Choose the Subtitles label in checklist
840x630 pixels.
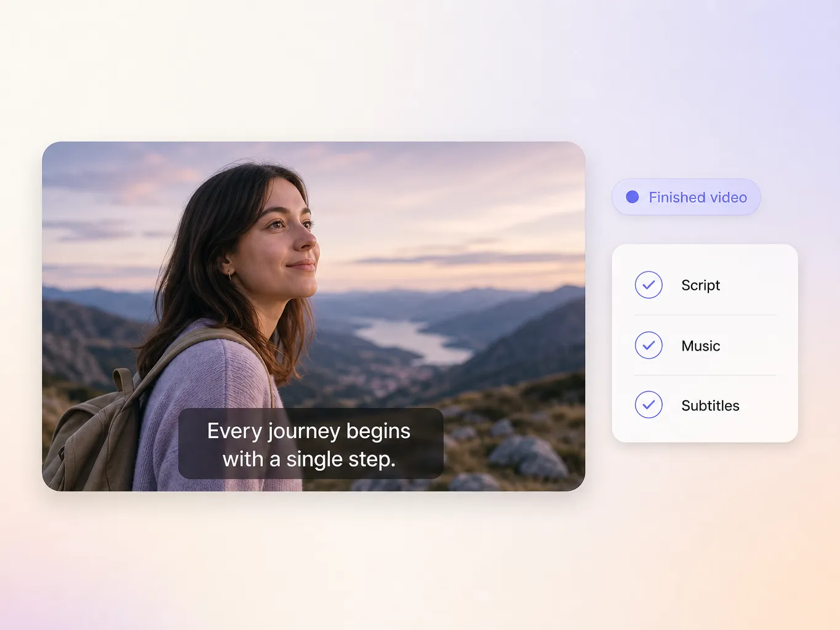(x=710, y=405)
